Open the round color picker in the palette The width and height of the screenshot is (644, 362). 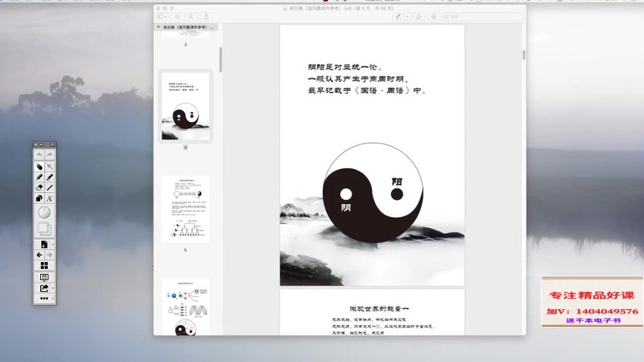[x=44, y=212]
